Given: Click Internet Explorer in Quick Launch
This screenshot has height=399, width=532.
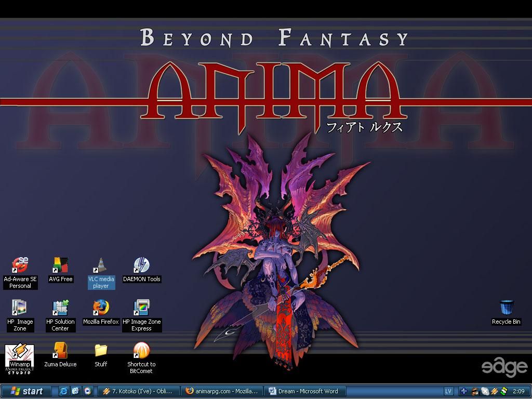Looking at the screenshot, I should click(x=63, y=391).
